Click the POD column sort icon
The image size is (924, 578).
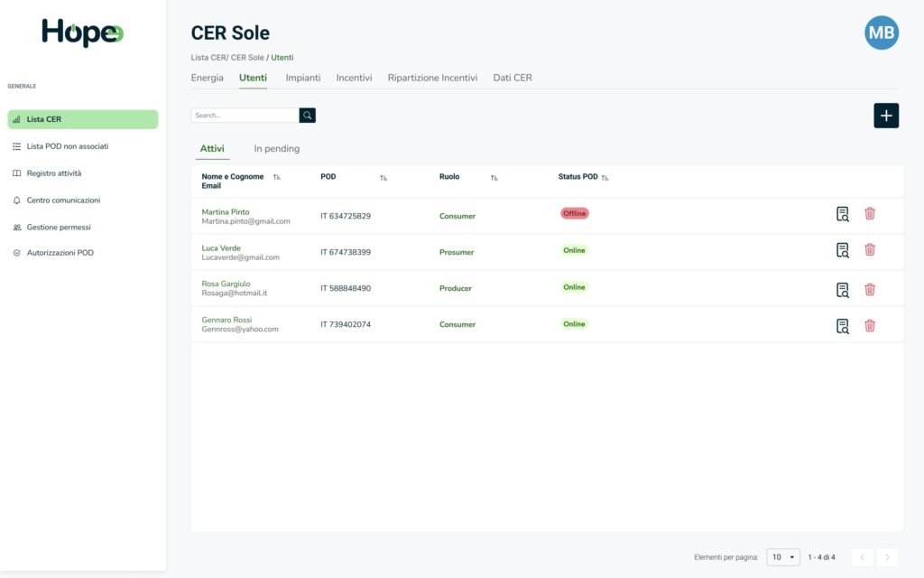tap(384, 178)
